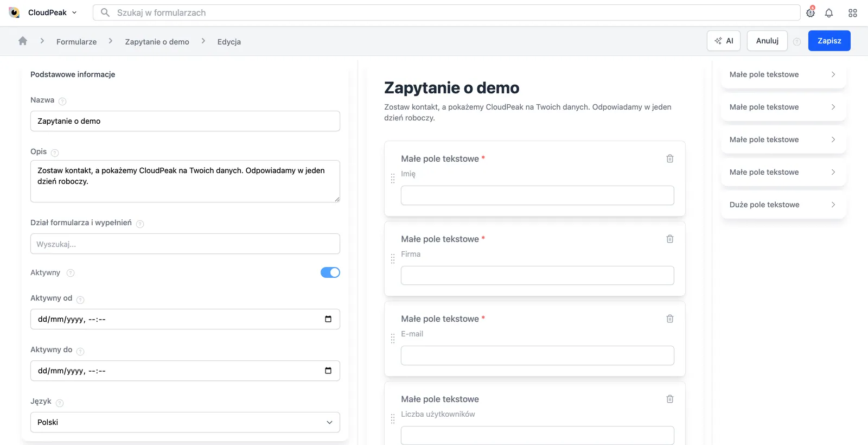
Task: Delete the Firma field with trash icon
Action: point(670,239)
